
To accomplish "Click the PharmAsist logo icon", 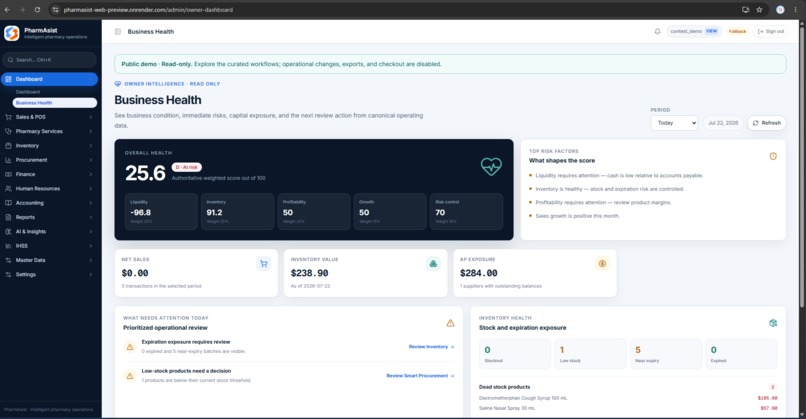I will pyautogui.click(x=11, y=33).
